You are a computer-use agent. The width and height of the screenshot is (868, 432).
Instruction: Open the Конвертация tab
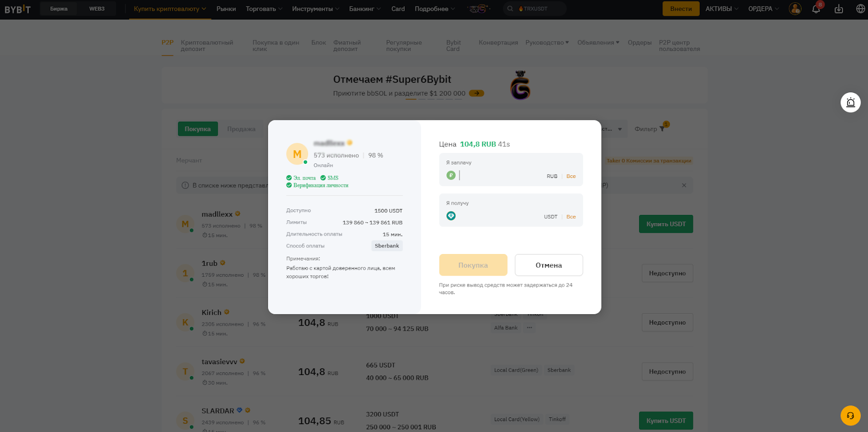click(x=498, y=42)
